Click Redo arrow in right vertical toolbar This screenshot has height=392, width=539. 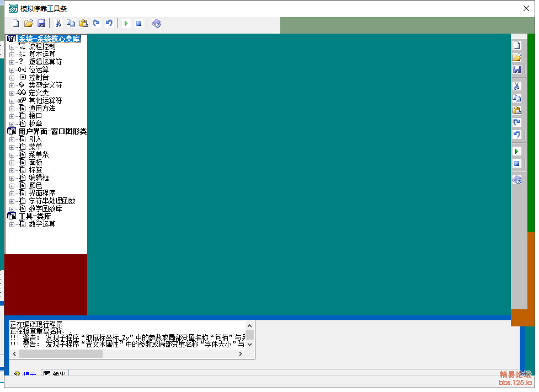(516, 122)
